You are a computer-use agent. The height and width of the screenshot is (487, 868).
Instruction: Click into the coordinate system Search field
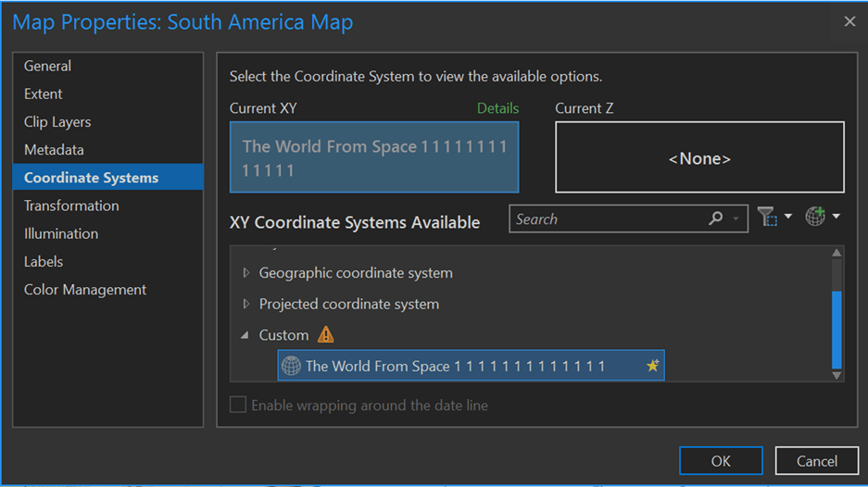coord(607,219)
